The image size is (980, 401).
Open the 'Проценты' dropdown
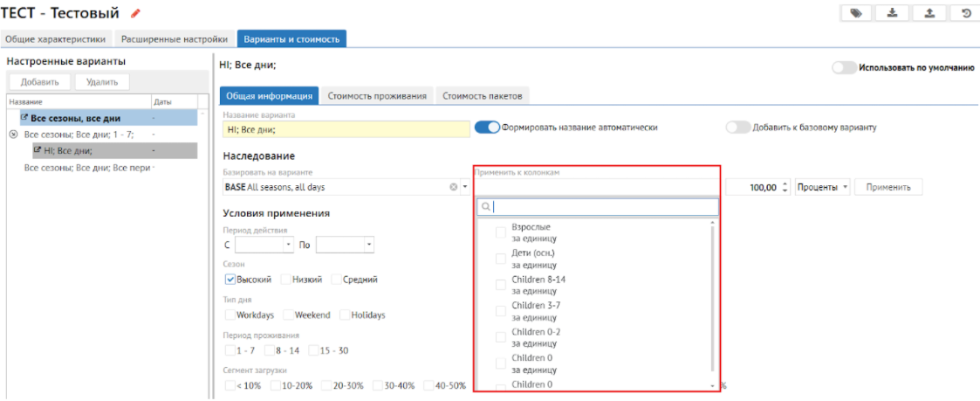pos(822,187)
